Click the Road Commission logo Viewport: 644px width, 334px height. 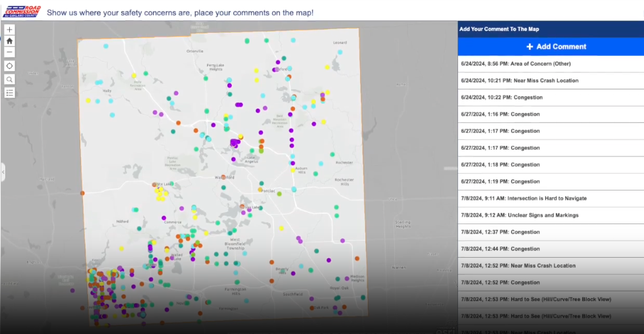(x=21, y=11)
